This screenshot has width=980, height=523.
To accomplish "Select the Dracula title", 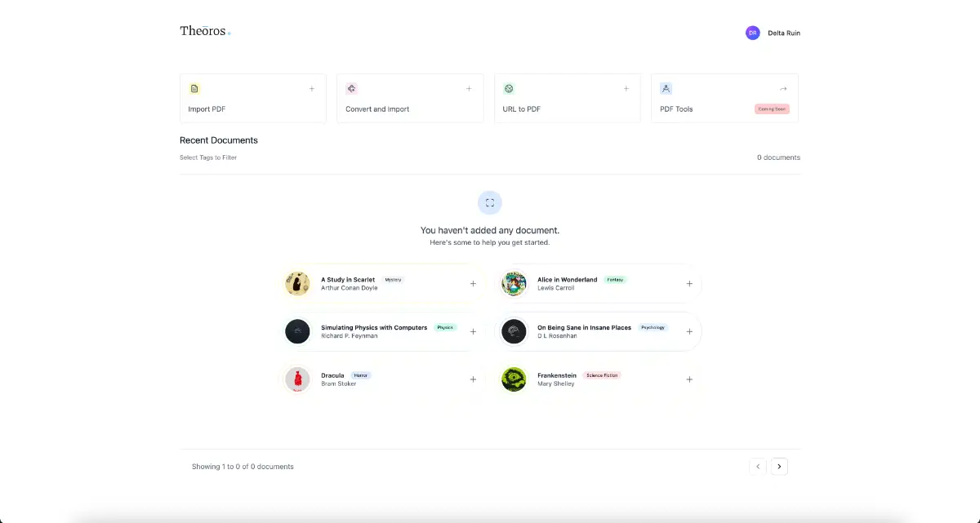I will tap(332, 376).
